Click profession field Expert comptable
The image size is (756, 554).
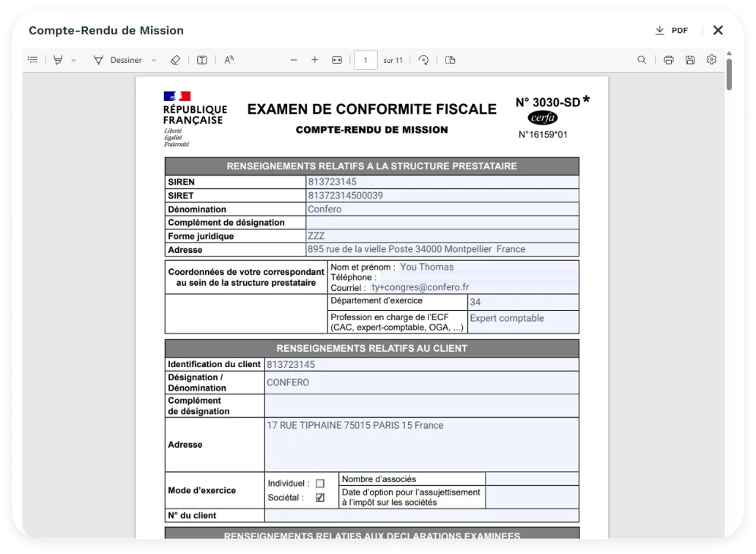[x=523, y=322]
